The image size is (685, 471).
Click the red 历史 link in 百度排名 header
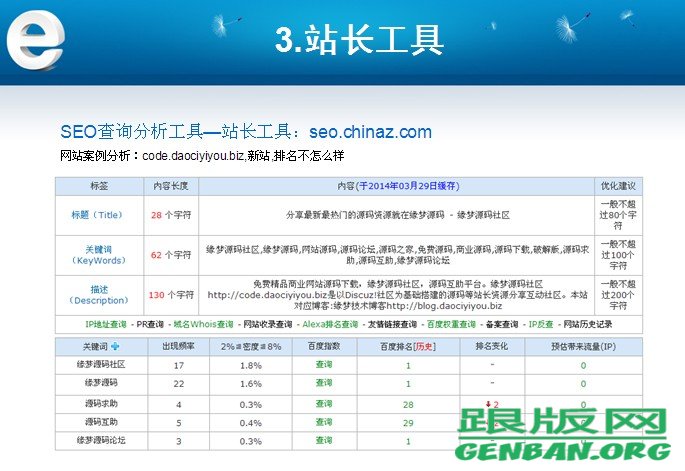424,346
